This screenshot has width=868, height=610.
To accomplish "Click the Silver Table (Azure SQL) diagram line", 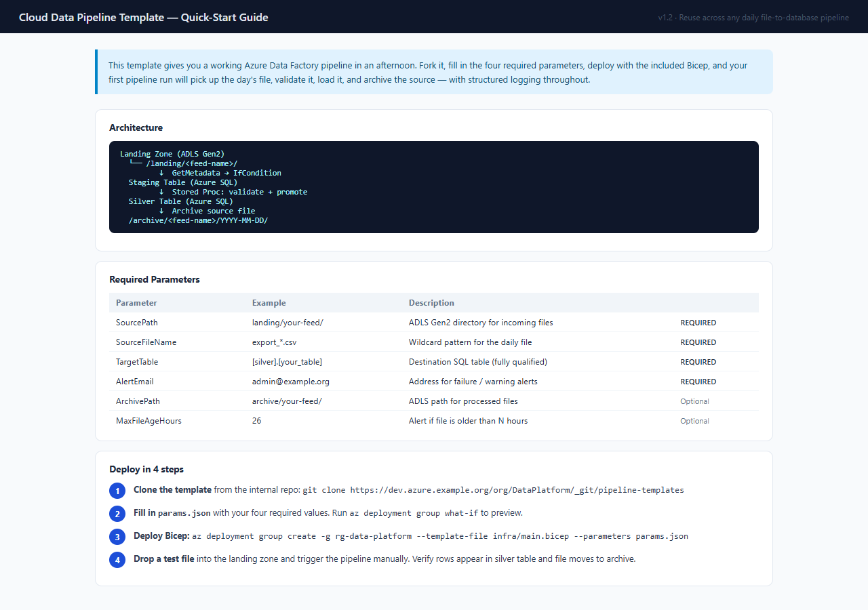I will click(181, 201).
